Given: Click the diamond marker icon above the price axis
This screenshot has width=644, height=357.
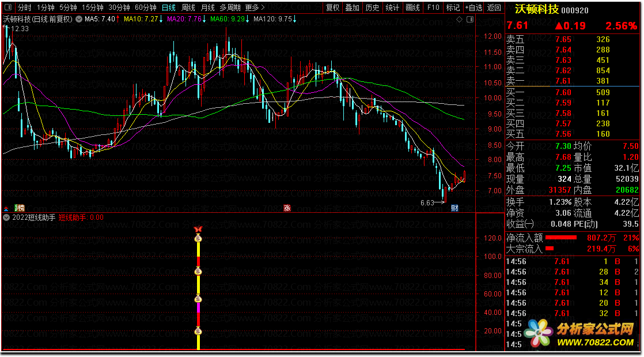Looking at the screenshot, I should pos(460,19).
